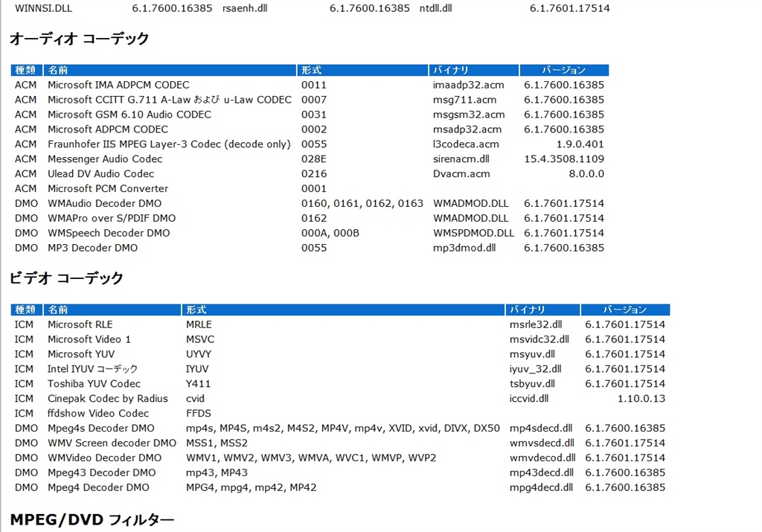Select the WMVideo Decoder DMO name
The image size is (762, 532).
coord(104,458)
